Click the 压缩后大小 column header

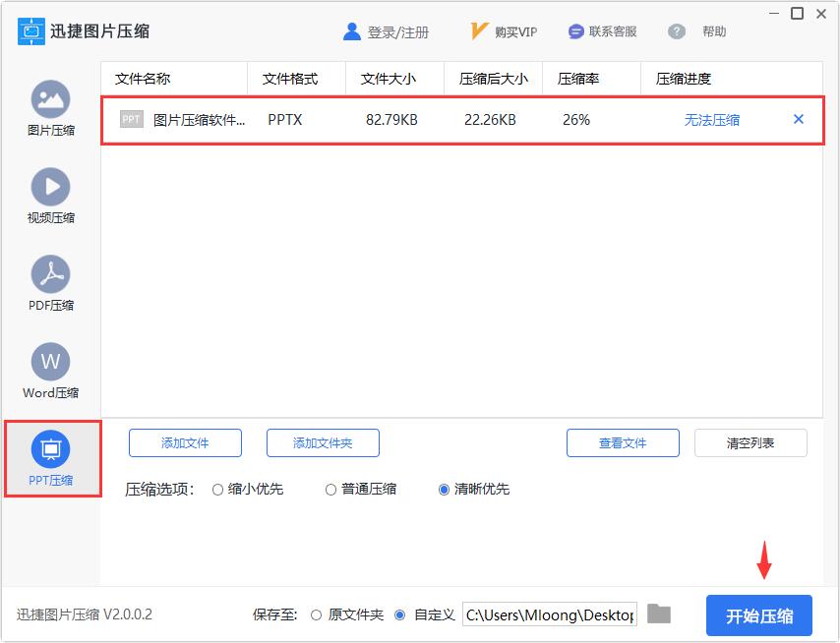tap(494, 79)
